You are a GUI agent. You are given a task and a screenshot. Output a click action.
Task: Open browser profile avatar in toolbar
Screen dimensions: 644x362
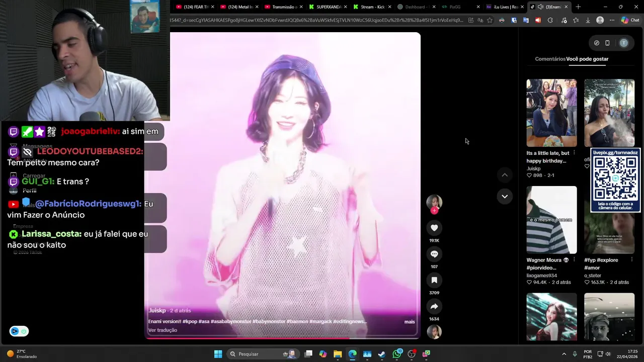(x=600, y=20)
